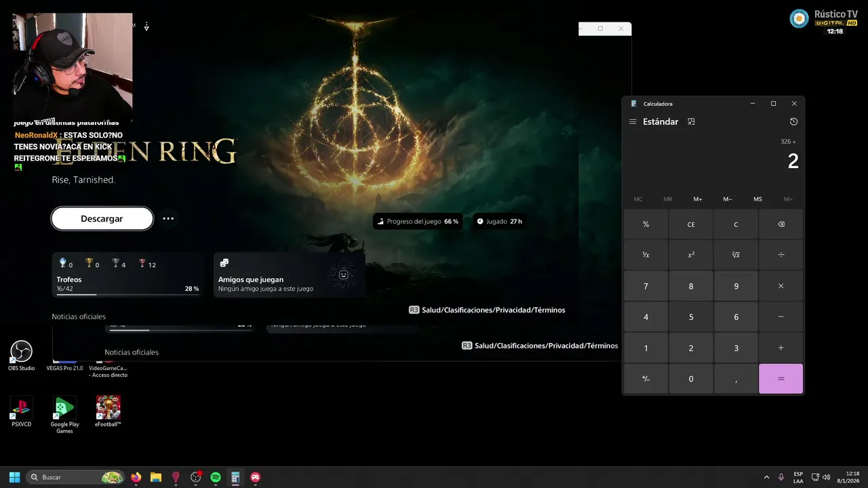Image resolution: width=868 pixels, height=488 pixels.
Task: Click the equals key in Calculator
Action: 781,379
